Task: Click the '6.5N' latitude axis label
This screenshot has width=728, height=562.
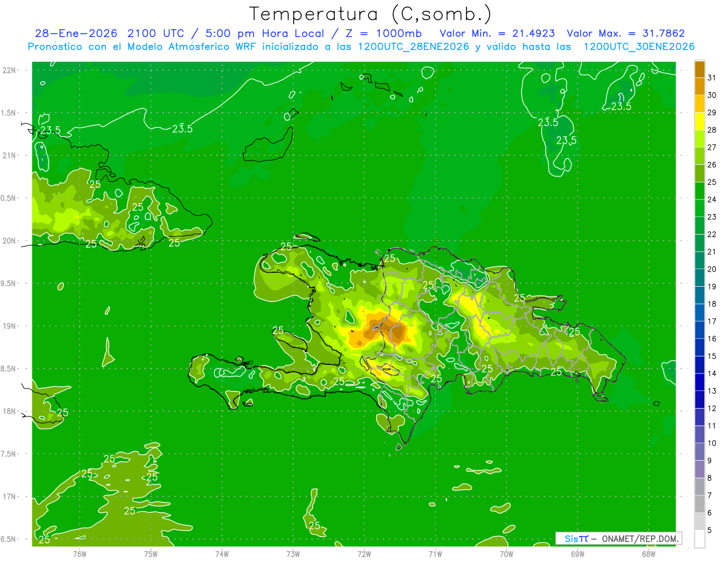Action: 9,540
